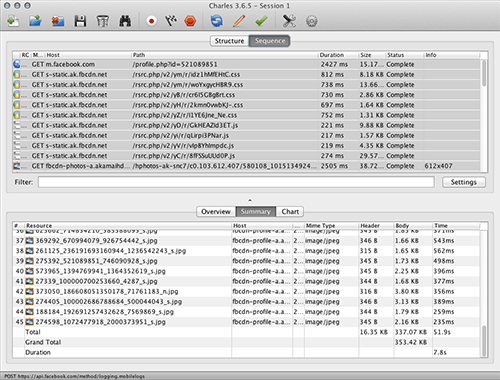The width and height of the screenshot is (500, 380).
Task: Click the Total row in summary
Action: click(247, 332)
